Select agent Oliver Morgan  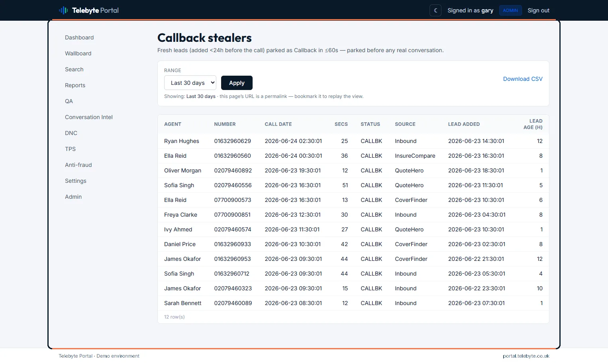point(182,170)
